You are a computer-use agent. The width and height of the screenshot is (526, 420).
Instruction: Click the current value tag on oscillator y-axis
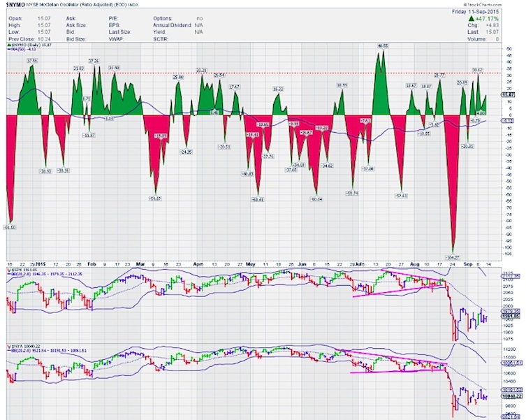coord(508,95)
